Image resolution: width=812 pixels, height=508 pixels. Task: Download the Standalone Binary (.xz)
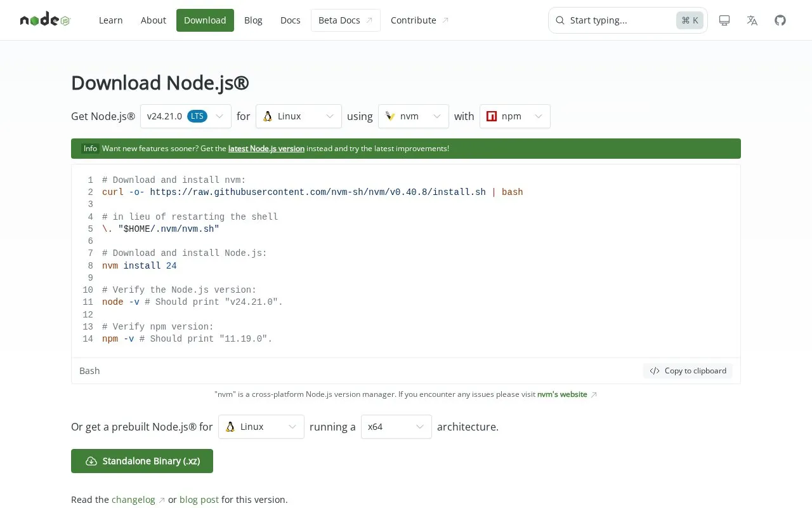point(142,461)
